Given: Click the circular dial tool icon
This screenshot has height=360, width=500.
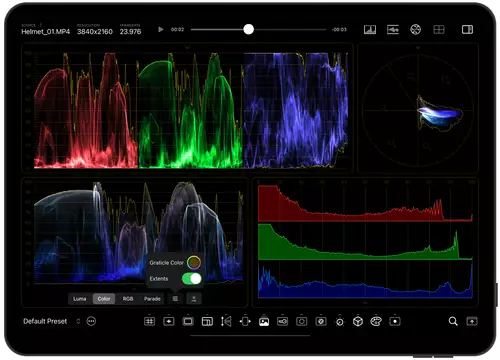Looking at the screenshot, I should (x=340, y=322).
